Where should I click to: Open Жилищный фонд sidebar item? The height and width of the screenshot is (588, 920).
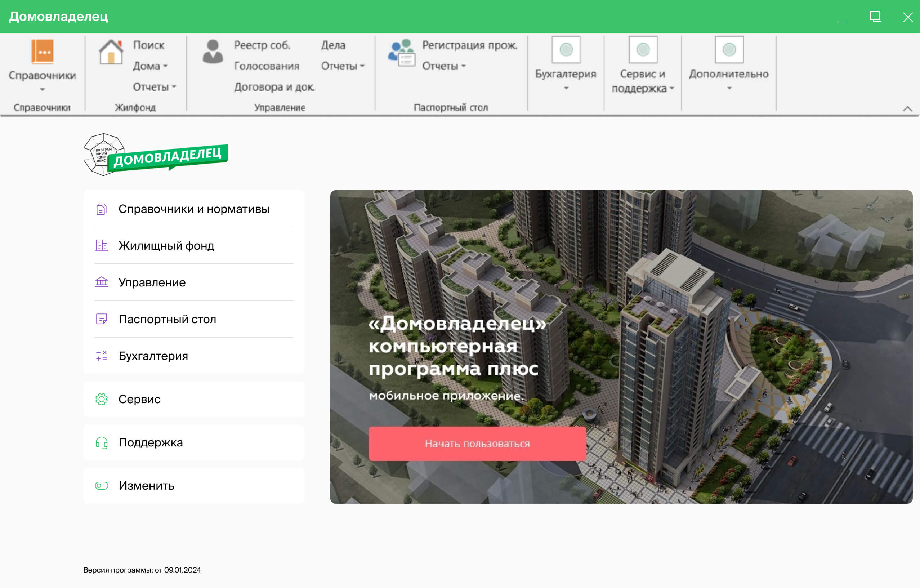point(166,246)
